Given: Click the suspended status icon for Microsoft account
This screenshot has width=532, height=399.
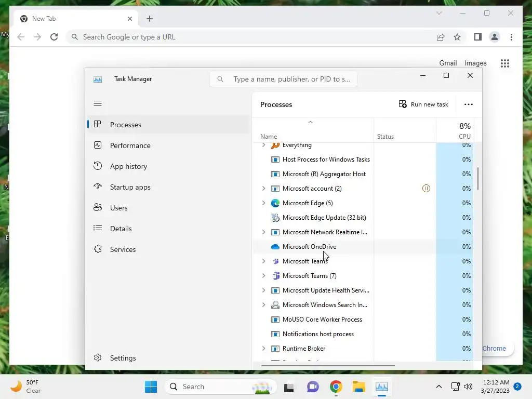Looking at the screenshot, I should 426,188.
